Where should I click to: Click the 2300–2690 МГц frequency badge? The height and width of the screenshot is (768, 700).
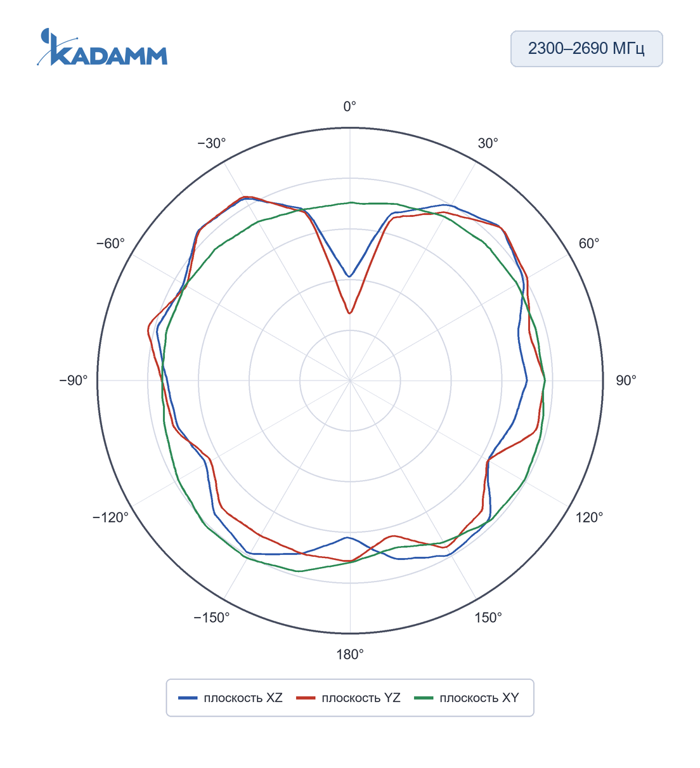(x=587, y=49)
